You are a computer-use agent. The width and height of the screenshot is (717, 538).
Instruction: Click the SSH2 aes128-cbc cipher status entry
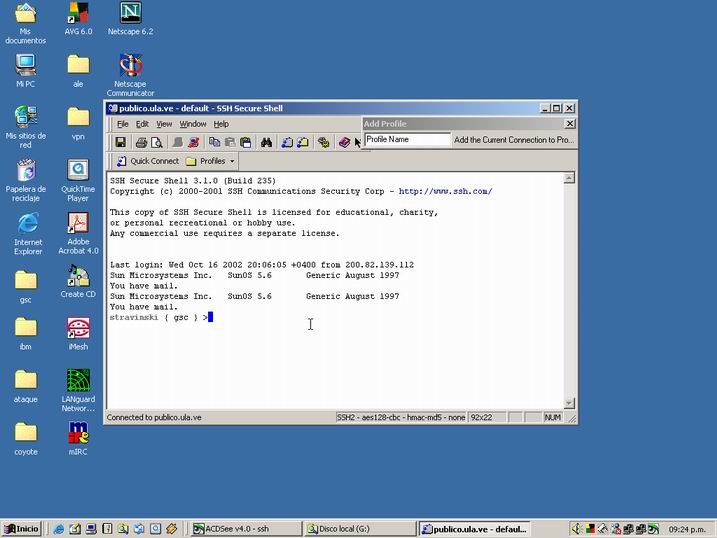pos(401,417)
